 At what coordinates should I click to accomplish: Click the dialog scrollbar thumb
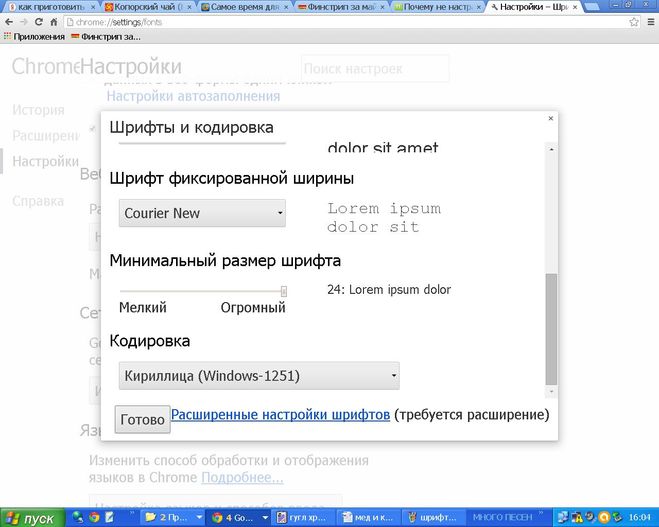tap(551, 329)
